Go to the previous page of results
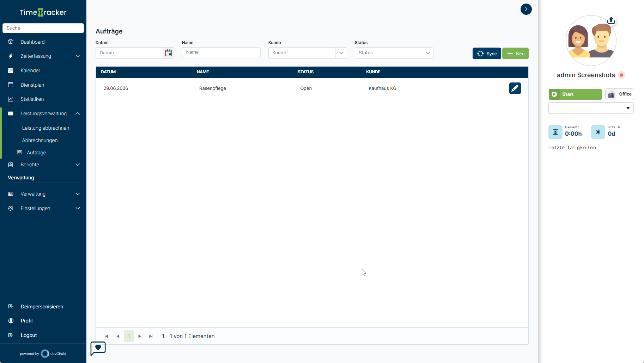This screenshot has width=644, height=363. point(118,336)
